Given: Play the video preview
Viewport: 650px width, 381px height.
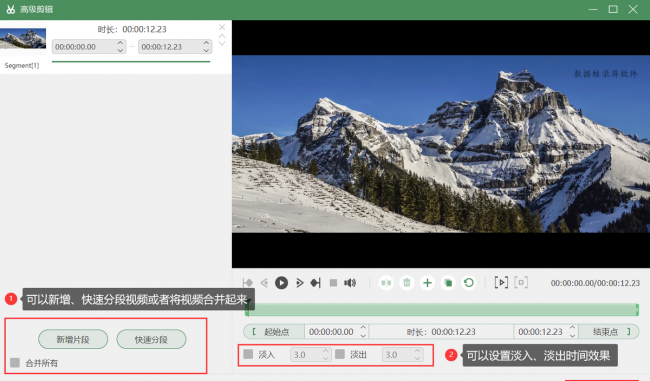Looking at the screenshot, I should [281, 283].
